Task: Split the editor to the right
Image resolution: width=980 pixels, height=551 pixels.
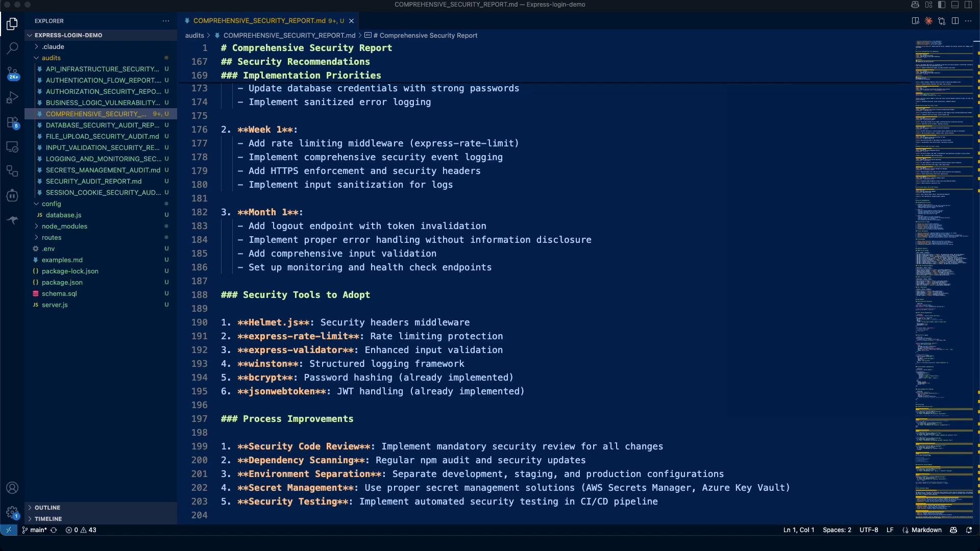Action: pyautogui.click(x=955, y=21)
